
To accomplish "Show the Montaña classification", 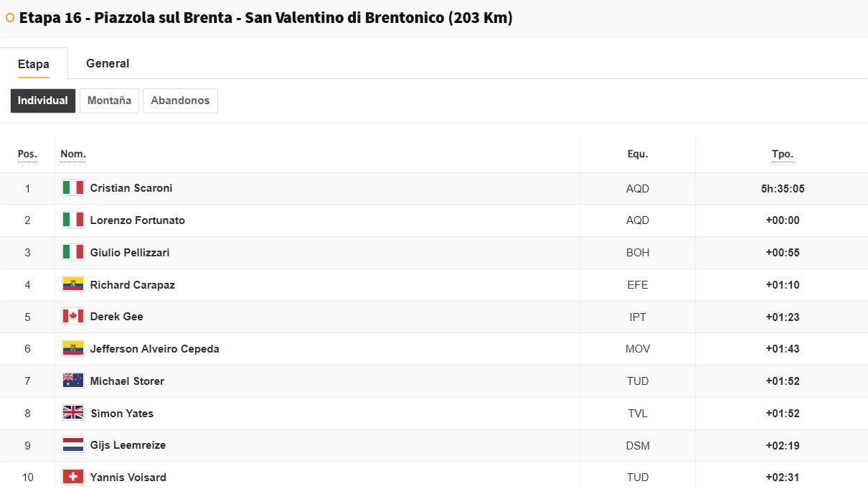I will (x=109, y=101).
